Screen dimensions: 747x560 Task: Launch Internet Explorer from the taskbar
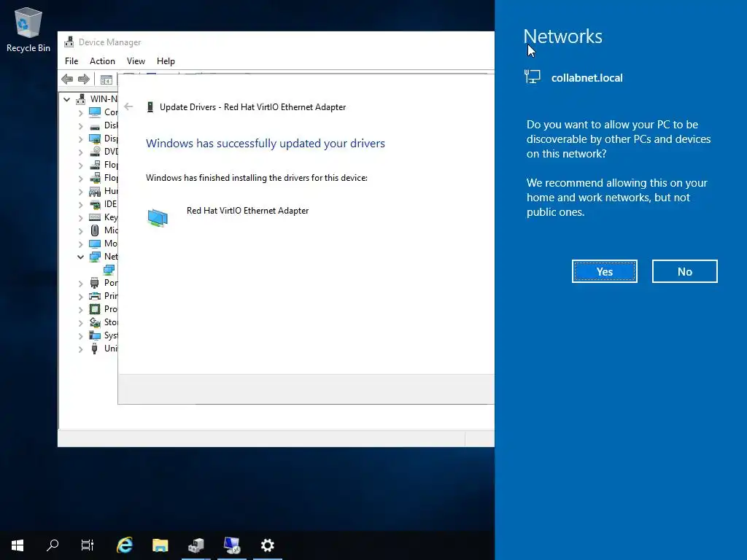[125, 545]
